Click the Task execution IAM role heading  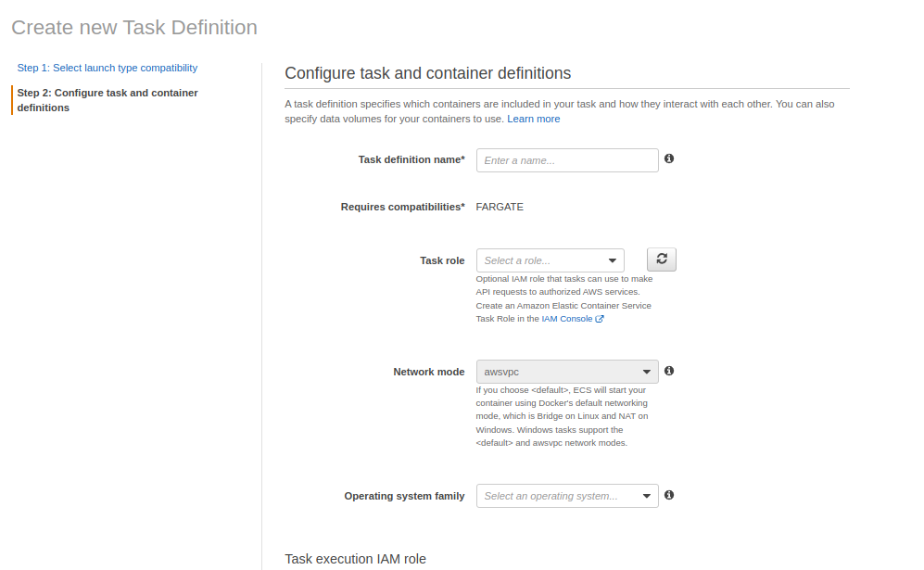[355, 558]
